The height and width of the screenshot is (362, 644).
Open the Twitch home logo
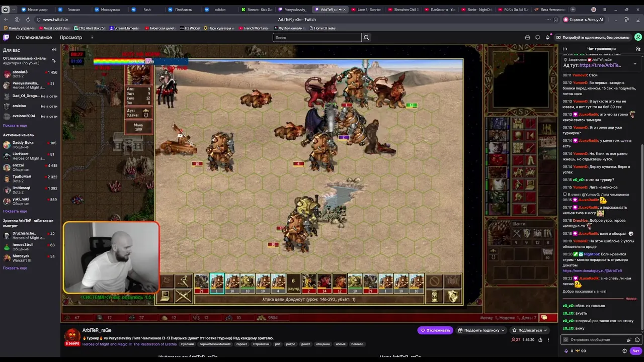pyautogui.click(x=6, y=37)
